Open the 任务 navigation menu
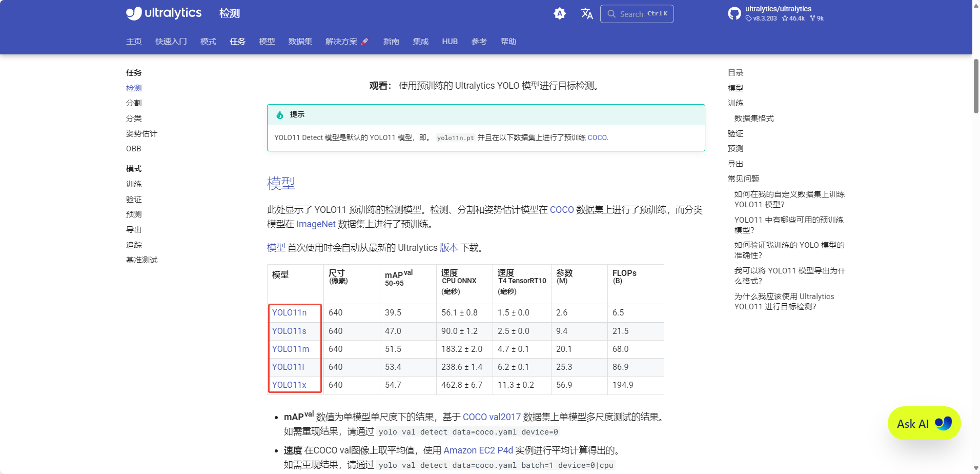Viewport: 980px width, 474px height. 237,41
